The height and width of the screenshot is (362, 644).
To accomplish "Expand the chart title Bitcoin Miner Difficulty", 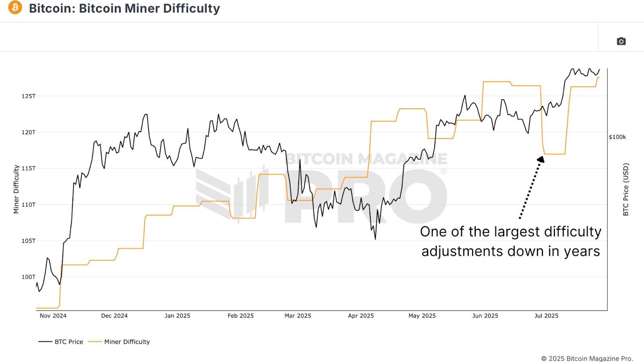I will click(x=125, y=8).
